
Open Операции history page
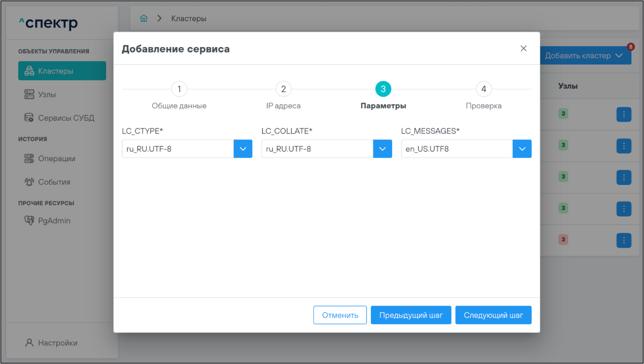(56, 159)
